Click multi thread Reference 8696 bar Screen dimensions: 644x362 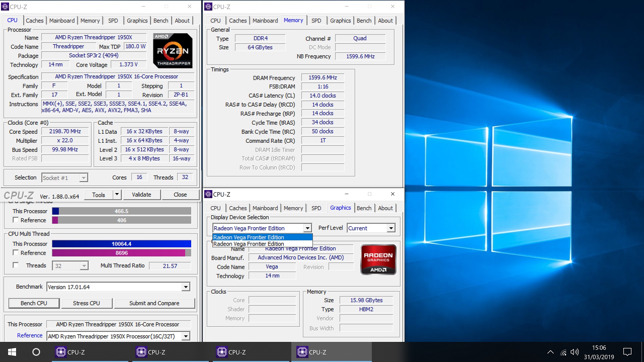121,253
